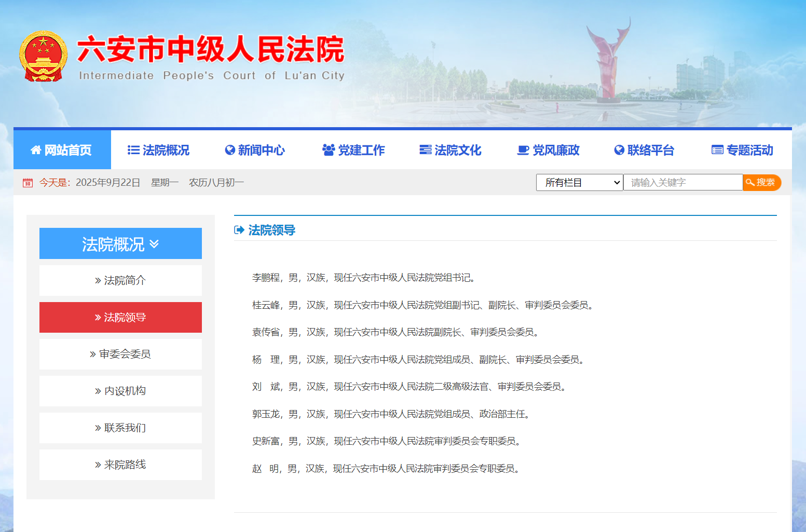This screenshot has width=806, height=532.
Task: Open the 所有栏目 dropdown
Action: [x=579, y=182]
